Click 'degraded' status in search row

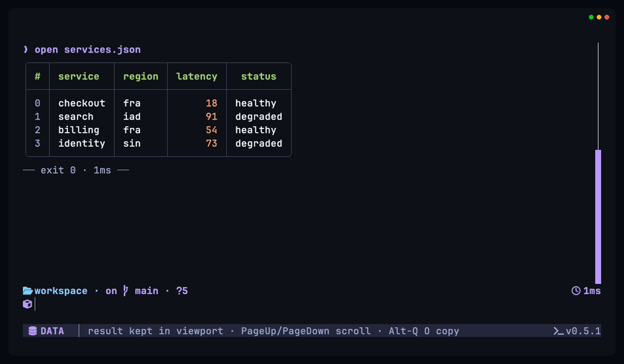pos(258,117)
